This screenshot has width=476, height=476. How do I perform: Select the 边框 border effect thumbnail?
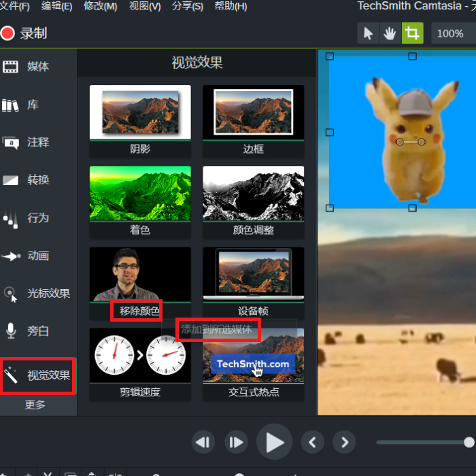pos(254,112)
